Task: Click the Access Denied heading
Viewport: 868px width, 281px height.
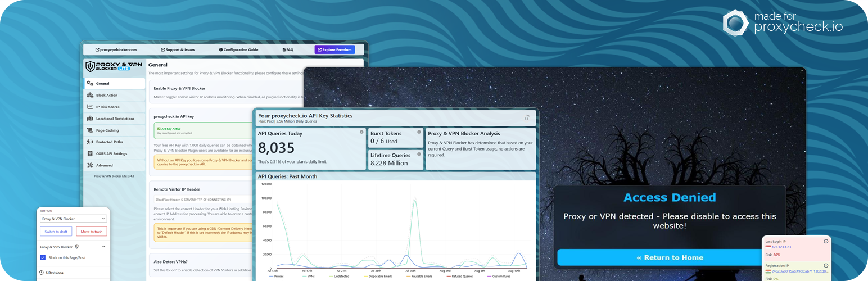Action: [670, 197]
